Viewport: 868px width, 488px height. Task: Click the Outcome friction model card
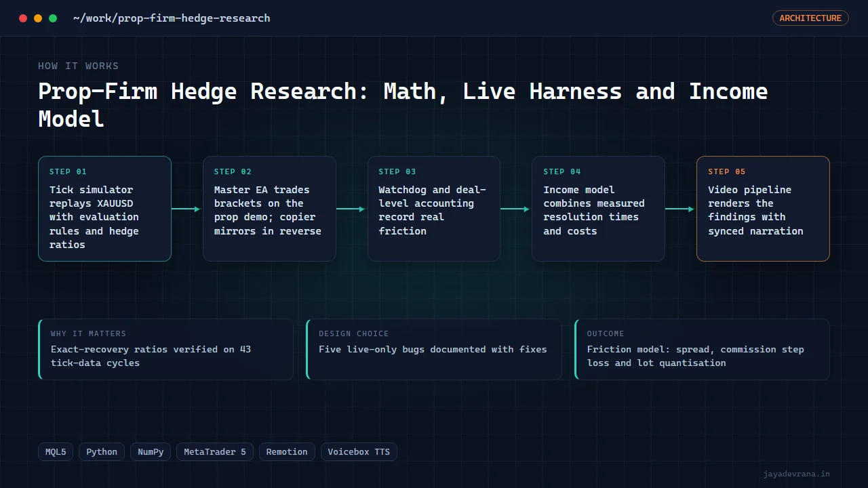702,350
